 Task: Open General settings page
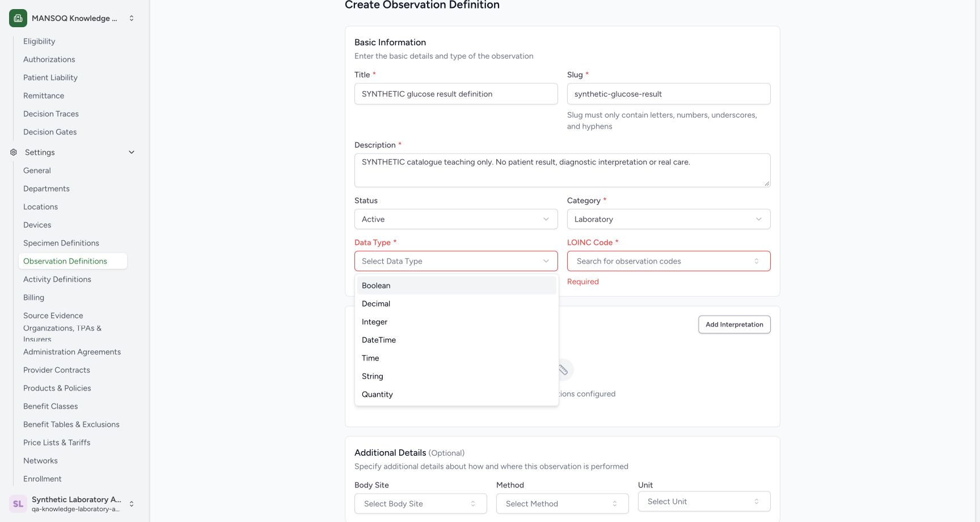coord(73,171)
